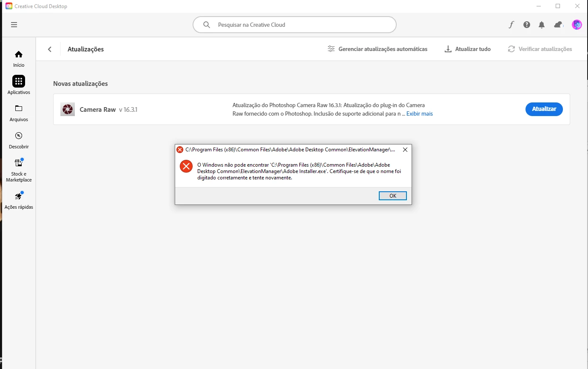The image size is (588, 369).
Task: Click the Camera Raw name text
Action: click(x=98, y=110)
